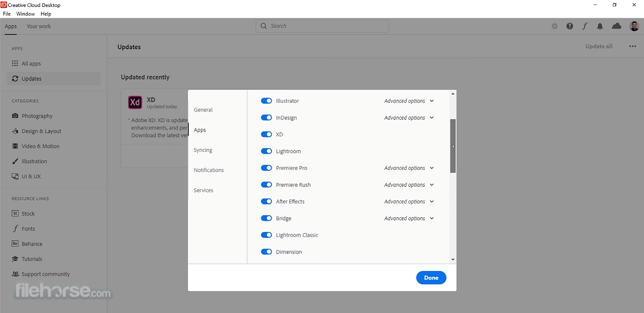Screen dimensions: 644x313
Task: Open the Window menu
Action: [x=26, y=14]
